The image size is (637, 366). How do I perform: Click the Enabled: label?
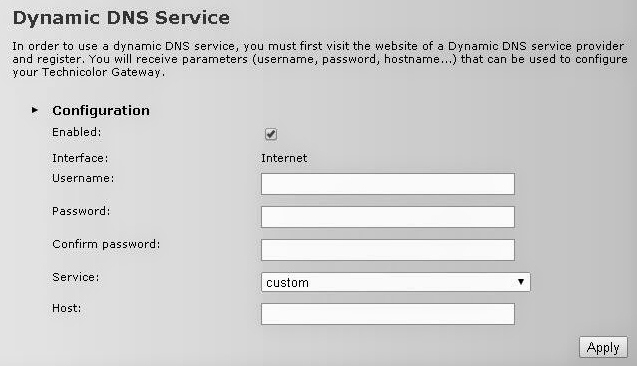tap(76, 132)
